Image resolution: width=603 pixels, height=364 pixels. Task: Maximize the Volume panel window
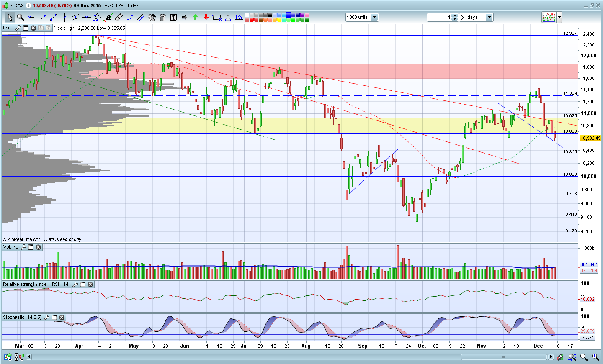31,247
